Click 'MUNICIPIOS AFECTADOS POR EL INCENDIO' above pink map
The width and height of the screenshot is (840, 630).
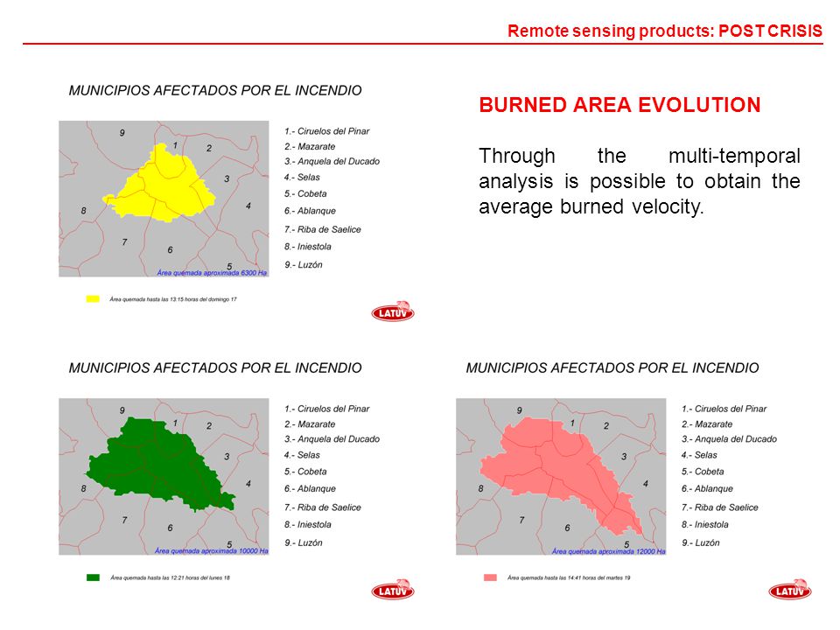612,368
